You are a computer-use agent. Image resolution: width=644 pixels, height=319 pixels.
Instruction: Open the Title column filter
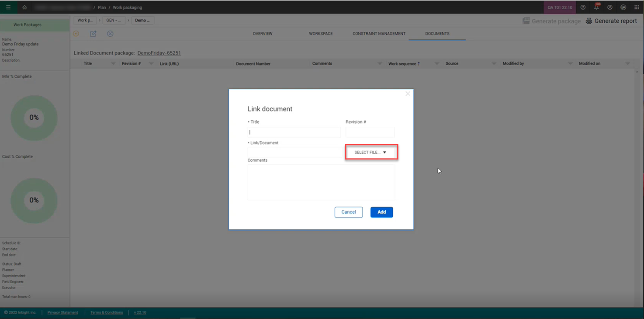tap(113, 64)
